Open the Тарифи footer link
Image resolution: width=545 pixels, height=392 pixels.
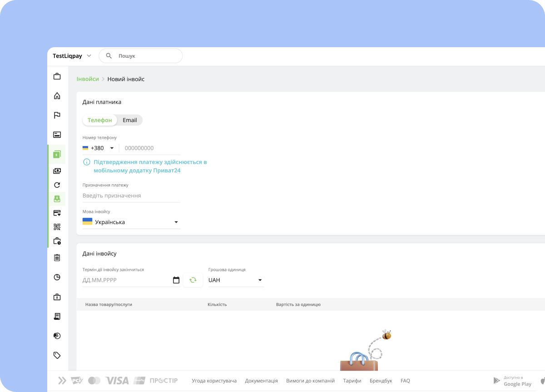[x=352, y=381]
